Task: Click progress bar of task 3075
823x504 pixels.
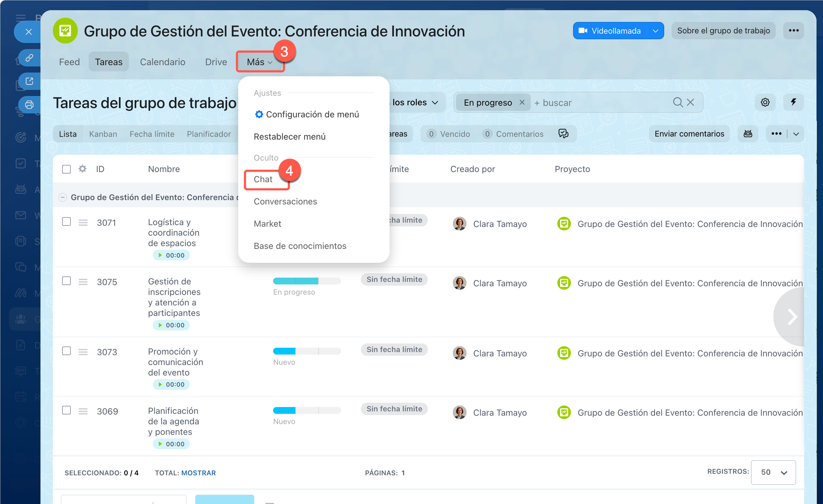Action: tap(307, 281)
